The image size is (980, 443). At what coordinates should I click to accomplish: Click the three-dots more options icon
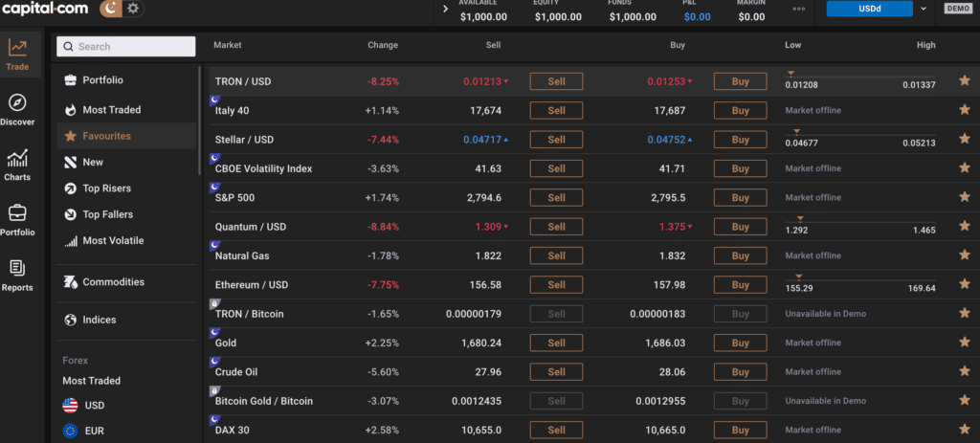[798, 9]
